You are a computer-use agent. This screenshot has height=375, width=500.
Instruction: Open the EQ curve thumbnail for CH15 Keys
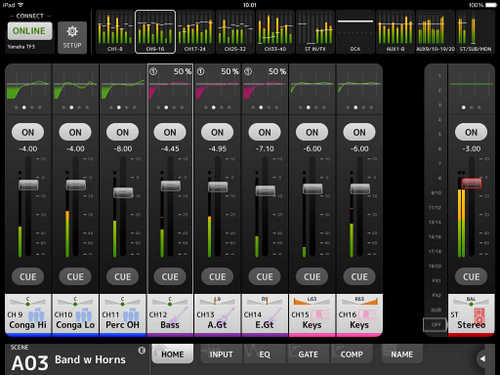click(312, 89)
